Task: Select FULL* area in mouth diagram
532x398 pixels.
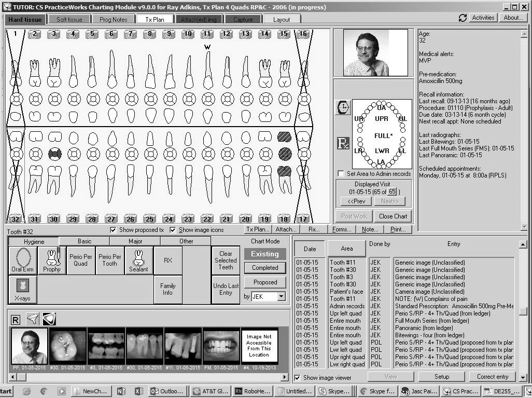Action: coord(383,135)
